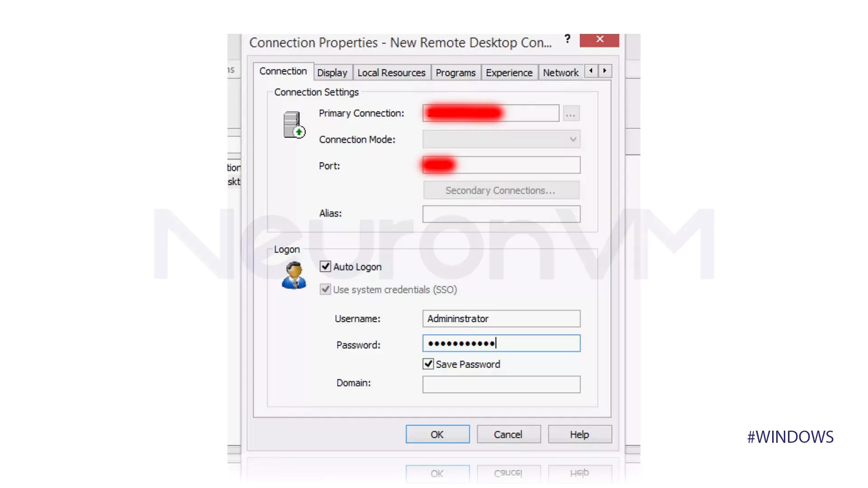The height and width of the screenshot is (488, 868).
Task: Select the Display tab
Action: 331,73
